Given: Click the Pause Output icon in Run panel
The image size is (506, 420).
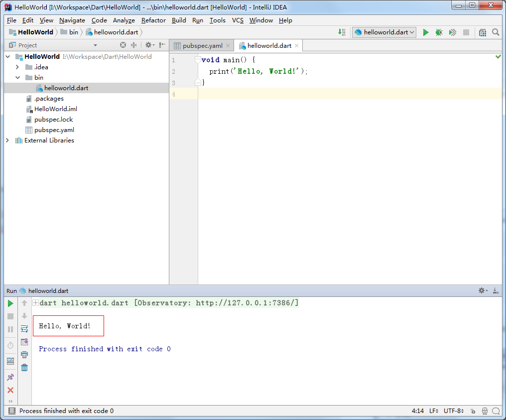Looking at the screenshot, I should tap(10, 329).
